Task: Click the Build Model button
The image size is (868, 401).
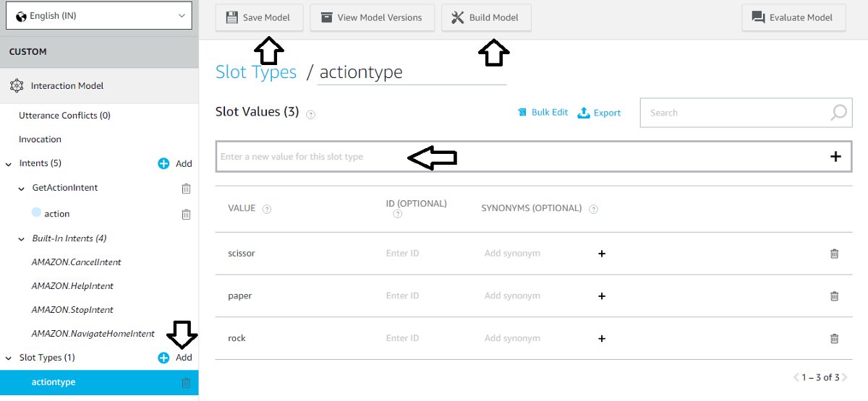Action: coord(486,17)
